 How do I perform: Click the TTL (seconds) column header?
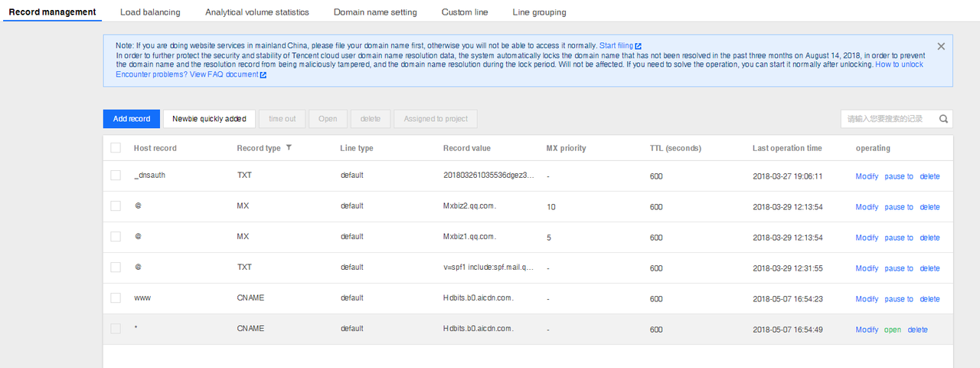(x=675, y=148)
